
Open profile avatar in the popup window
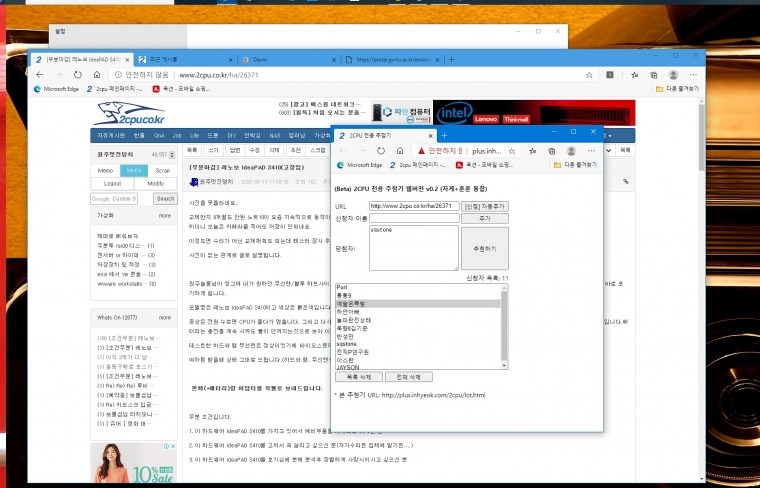(571, 151)
